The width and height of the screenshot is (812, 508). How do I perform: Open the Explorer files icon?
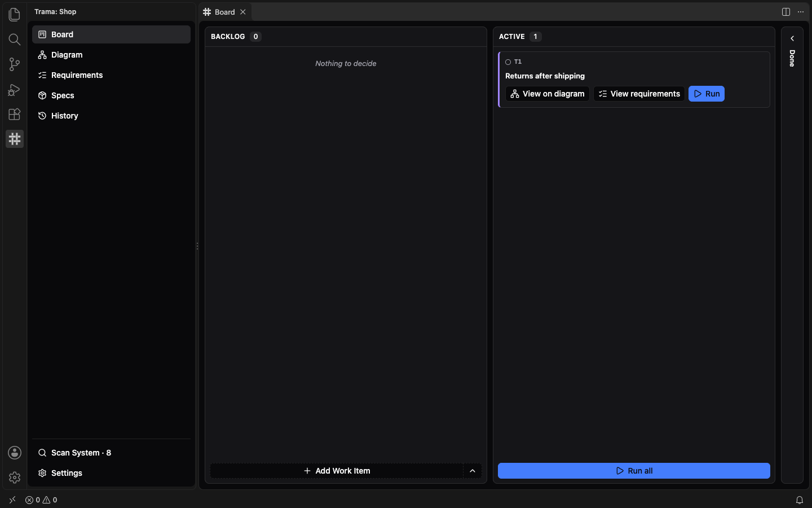coord(15,15)
